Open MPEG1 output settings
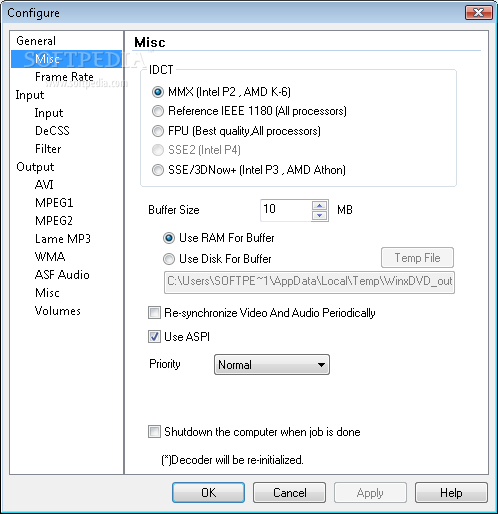 click(54, 203)
